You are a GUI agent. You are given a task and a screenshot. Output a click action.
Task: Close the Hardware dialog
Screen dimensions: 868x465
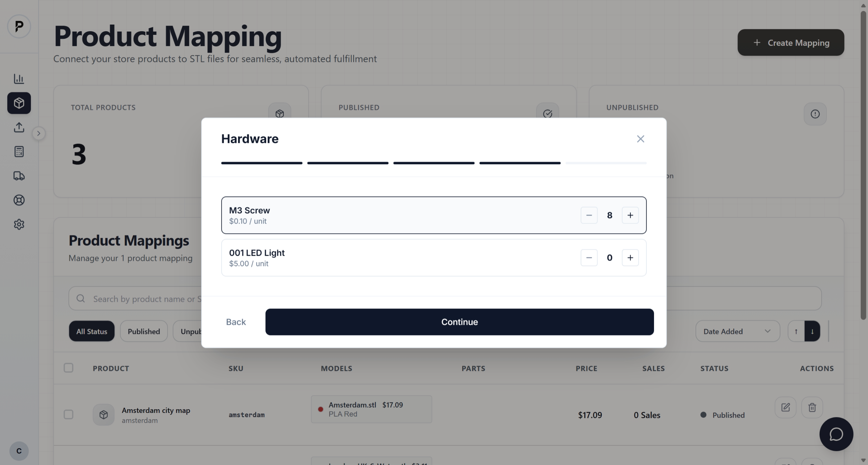point(640,139)
